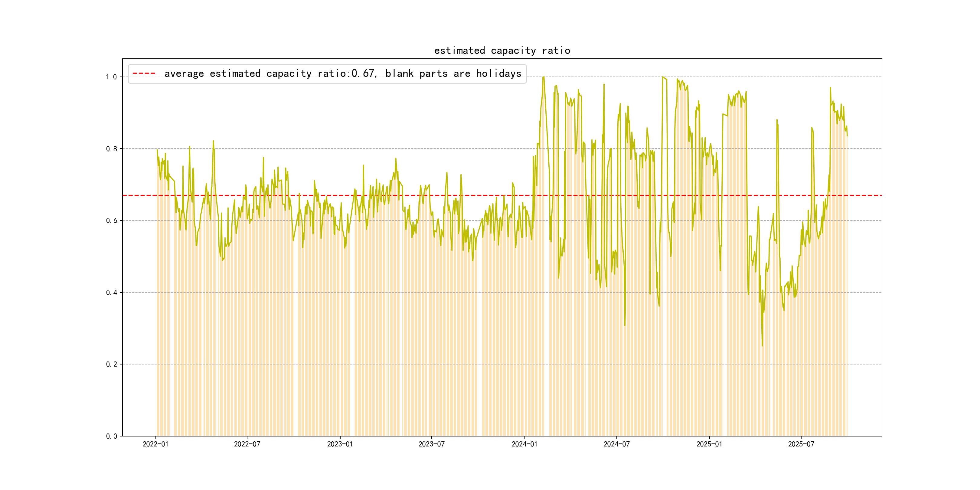Click the lowest dip near 0.25 in 2025
The height and width of the screenshot is (490, 980).
[x=762, y=345]
